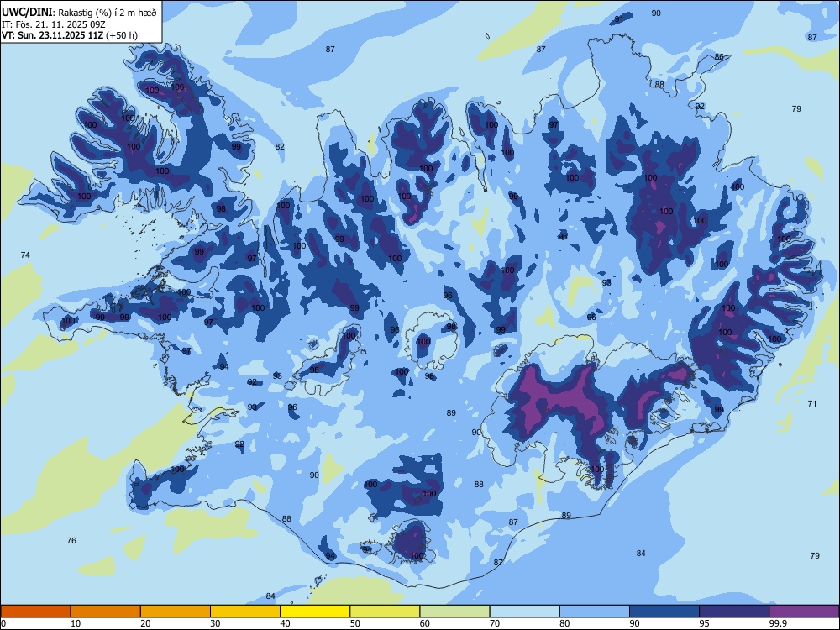This screenshot has width=840, height=630.
Task: Click the legend tick label 70
Action: point(495,623)
